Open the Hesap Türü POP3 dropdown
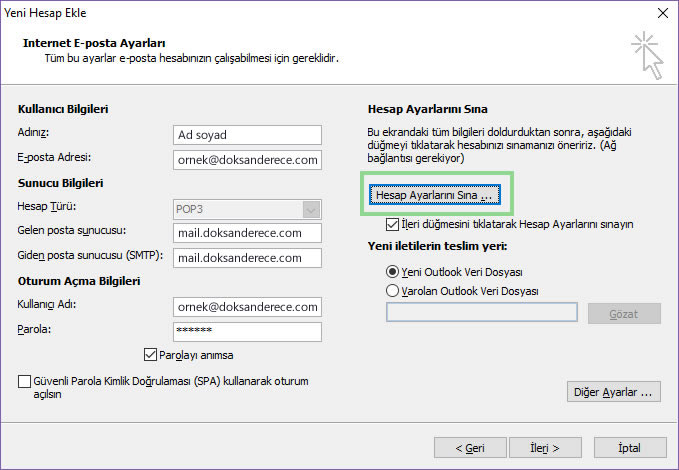The width and height of the screenshot is (679, 470). (247, 210)
